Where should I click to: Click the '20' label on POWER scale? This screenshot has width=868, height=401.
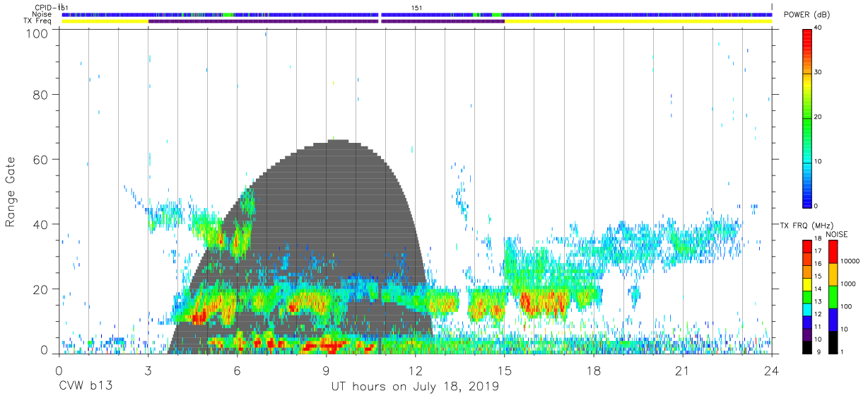coord(819,117)
